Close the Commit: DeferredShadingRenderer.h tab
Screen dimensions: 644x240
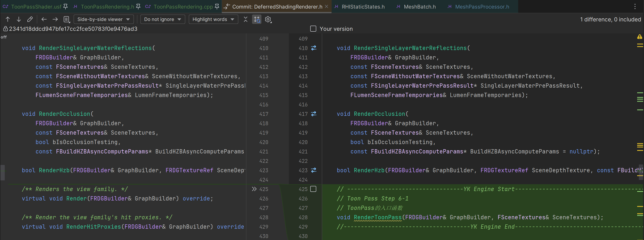pos(326,7)
